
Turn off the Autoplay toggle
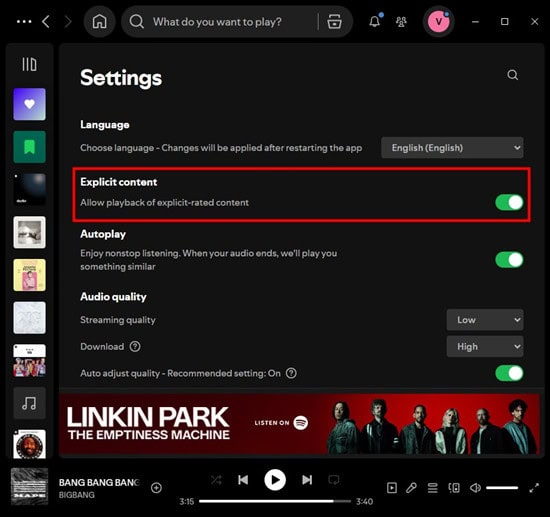tap(509, 260)
